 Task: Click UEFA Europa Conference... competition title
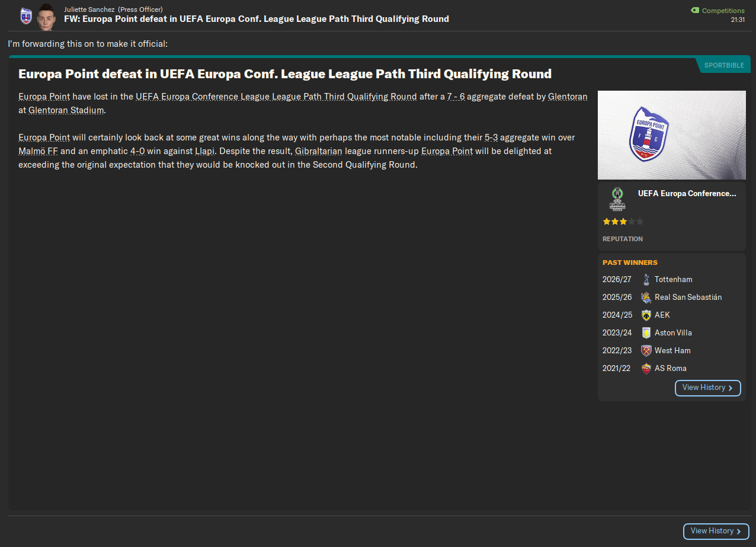687,193
